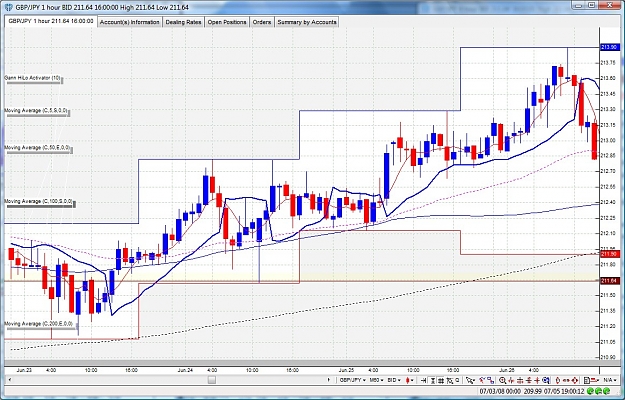This screenshot has width=625, height=400.
Task: Click the red diamond four-arrow icon
Action: 575,380
